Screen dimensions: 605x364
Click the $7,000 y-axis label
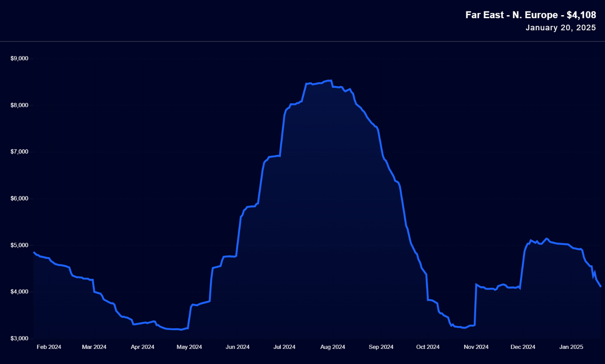point(20,152)
